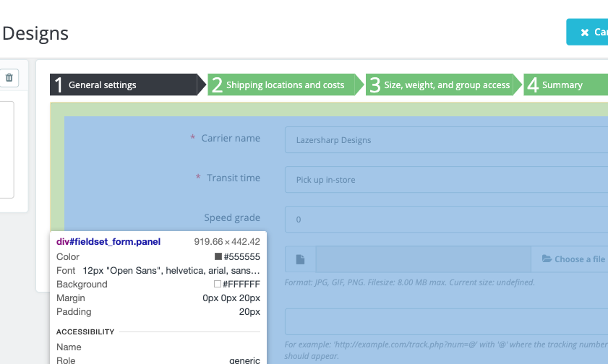
Task: Click the Cancel button with X icon
Action: (x=587, y=32)
